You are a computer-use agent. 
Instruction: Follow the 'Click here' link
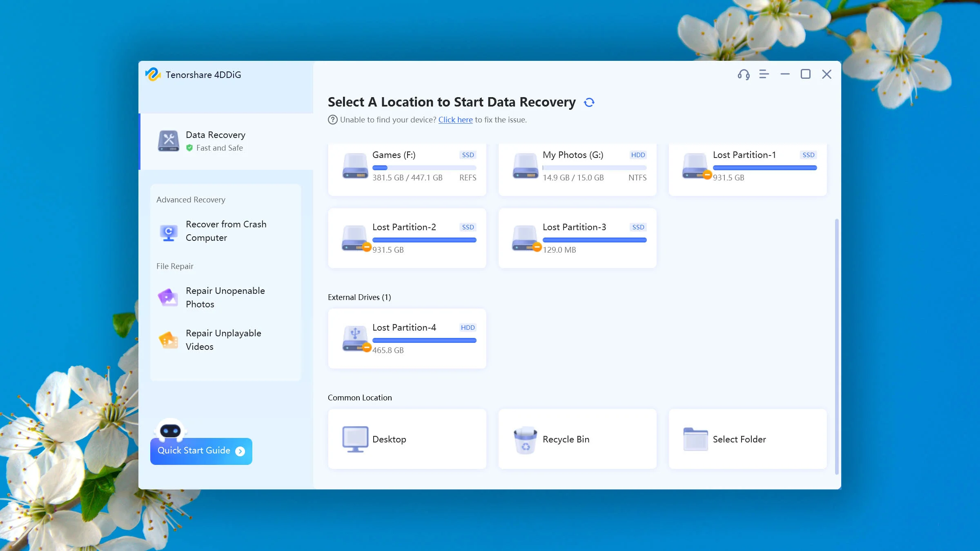tap(455, 120)
